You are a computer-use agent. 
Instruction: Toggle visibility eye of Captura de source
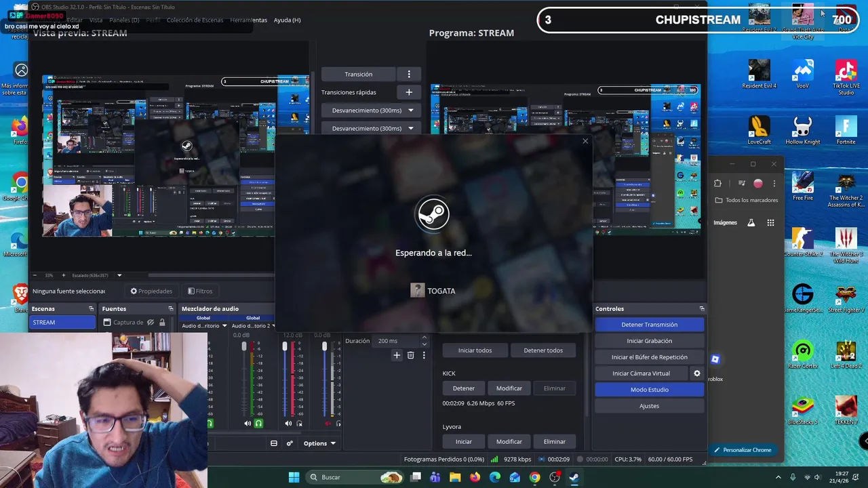click(151, 323)
